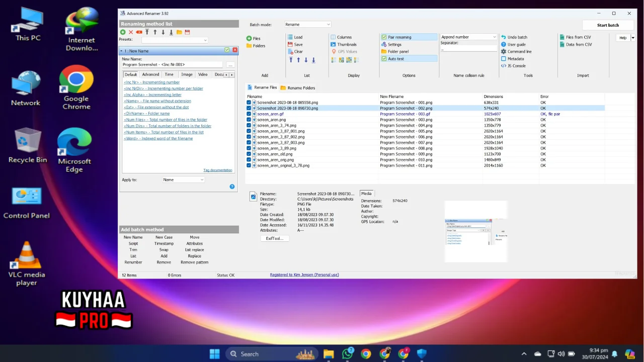Show hidden system tray icons chevron
This screenshot has width=644, height=362.
pyautogui.click(x=524, y=354)
